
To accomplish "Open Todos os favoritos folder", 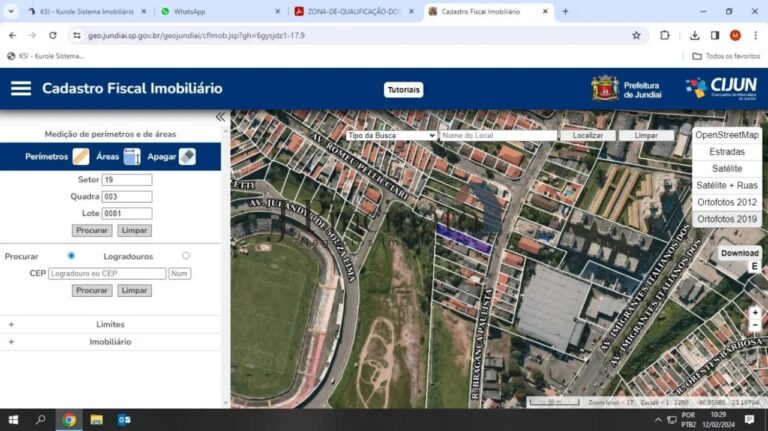I will (726, 56).
